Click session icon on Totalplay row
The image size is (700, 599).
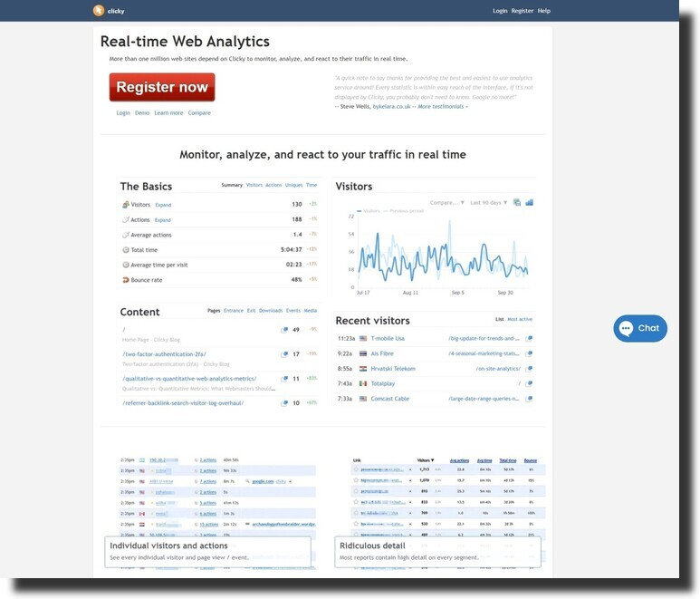click(x=529, y=383)
